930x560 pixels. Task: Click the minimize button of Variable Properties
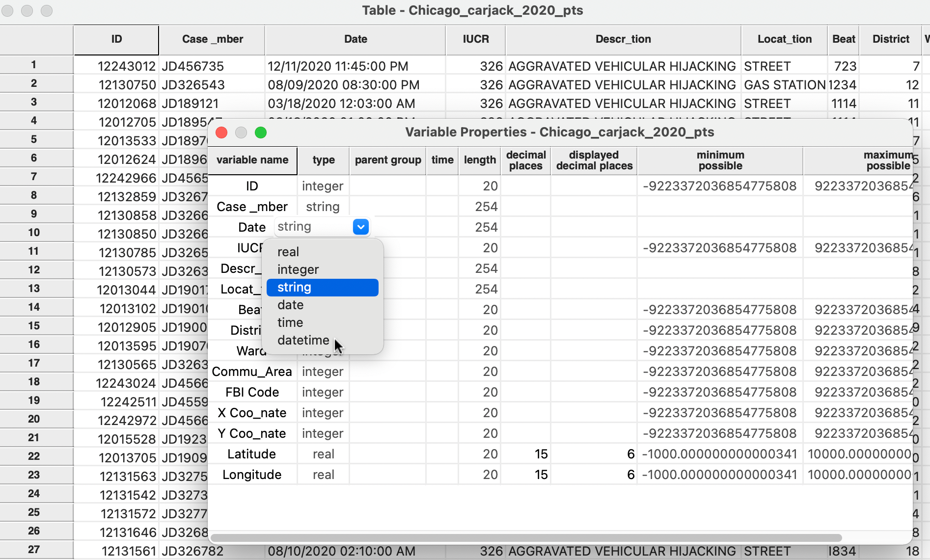[x=241, y=133]
